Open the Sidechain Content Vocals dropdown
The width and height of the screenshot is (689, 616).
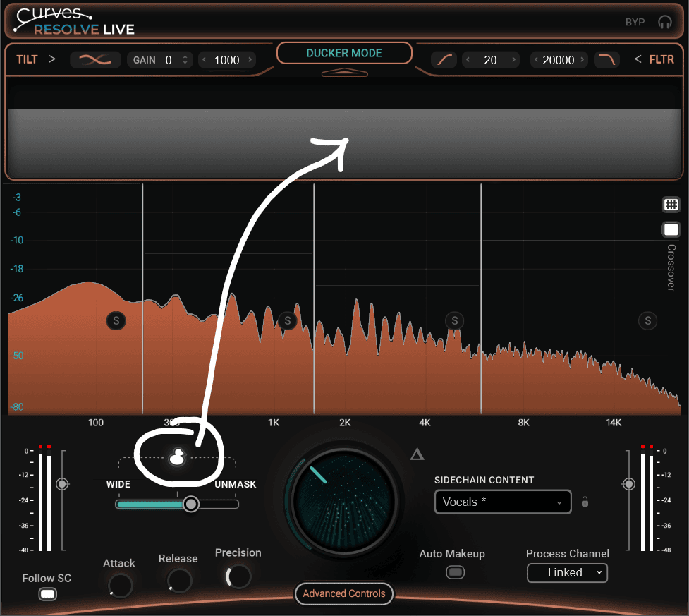click(502, 502)
